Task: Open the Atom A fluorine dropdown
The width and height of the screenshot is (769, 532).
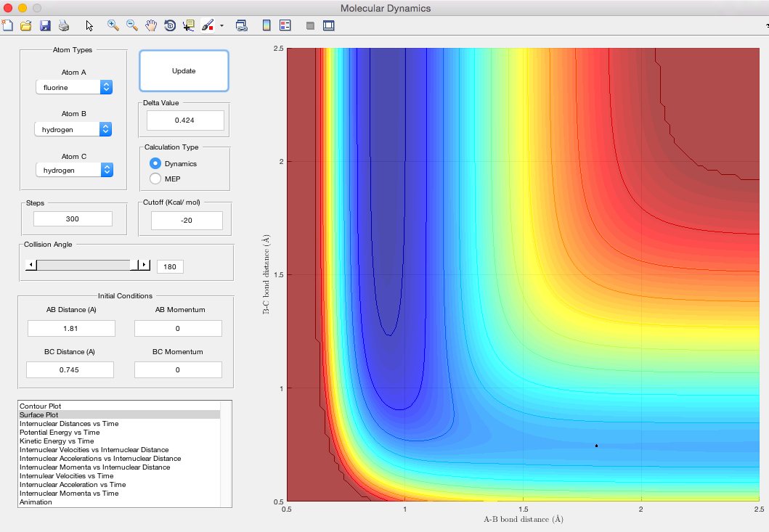Action: [x=75, y=87]
